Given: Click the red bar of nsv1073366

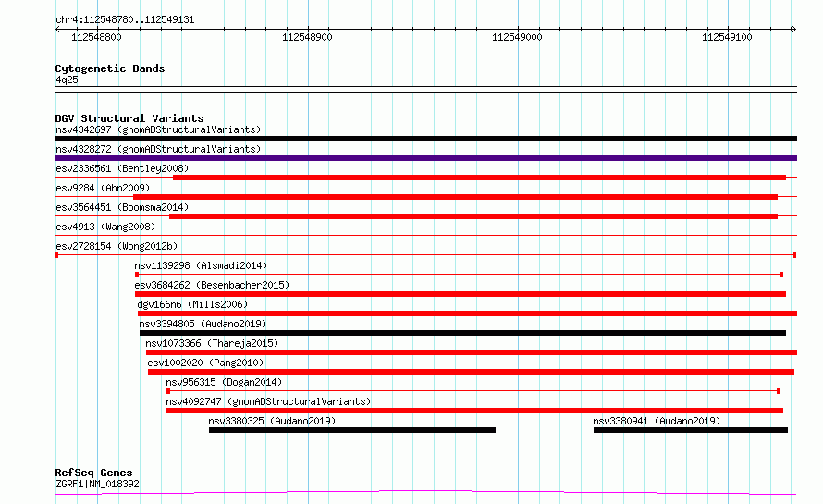Looking at the screenshot, I should pos(472,352).
